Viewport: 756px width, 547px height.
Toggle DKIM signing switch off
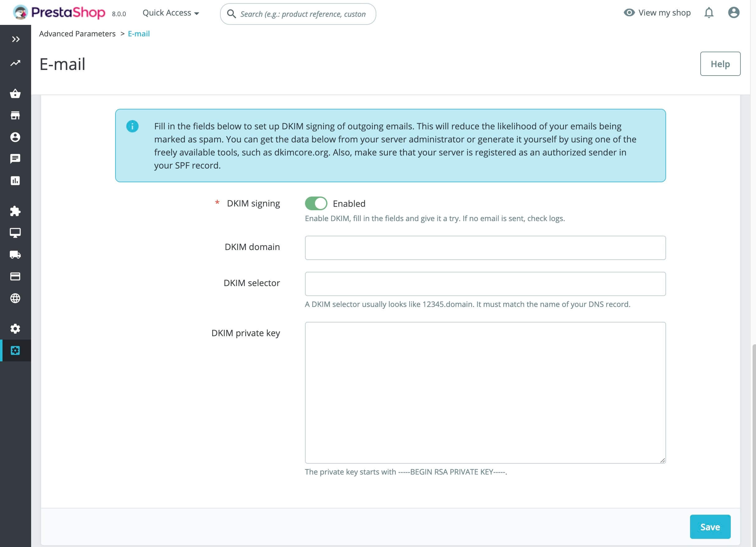(316, 203)
